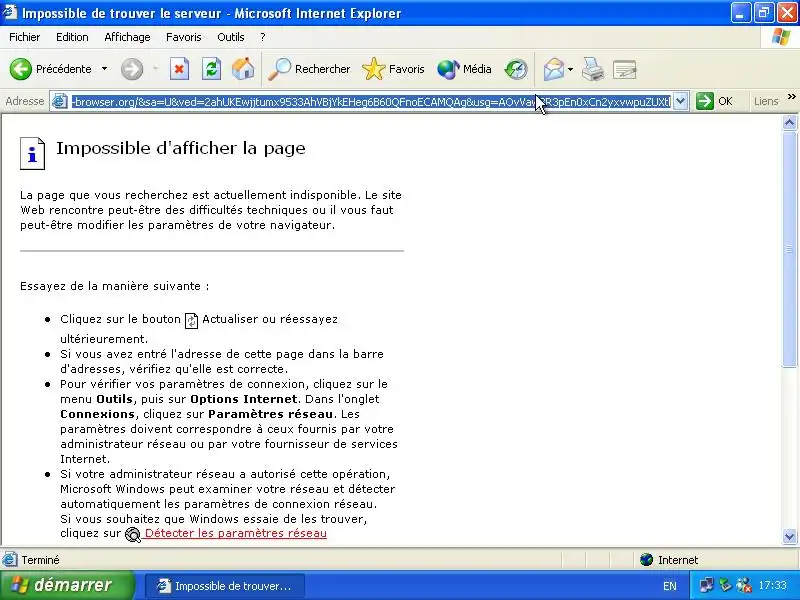Go to home page icon
The height and width of the screenshot is (600, 800).
pyautogui.click(x=243, y=69)
